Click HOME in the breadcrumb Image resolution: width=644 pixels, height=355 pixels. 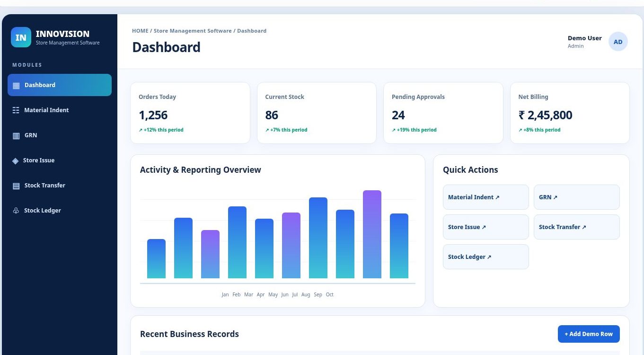pos(140,31)
